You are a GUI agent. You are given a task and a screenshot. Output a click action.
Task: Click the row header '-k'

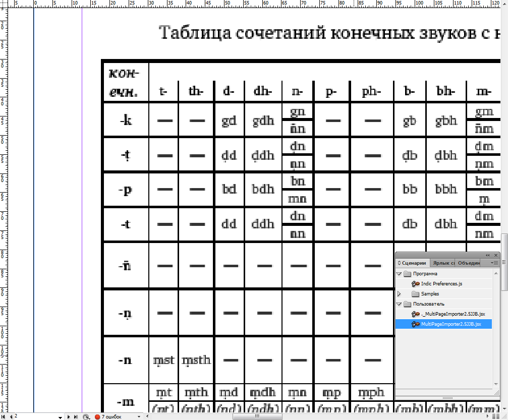tap(126, 121)
